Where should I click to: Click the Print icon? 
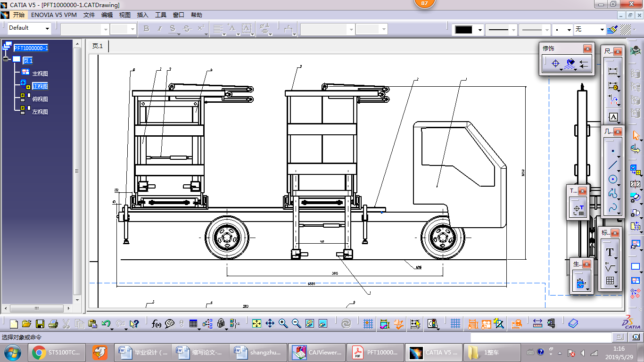(53, 324)
